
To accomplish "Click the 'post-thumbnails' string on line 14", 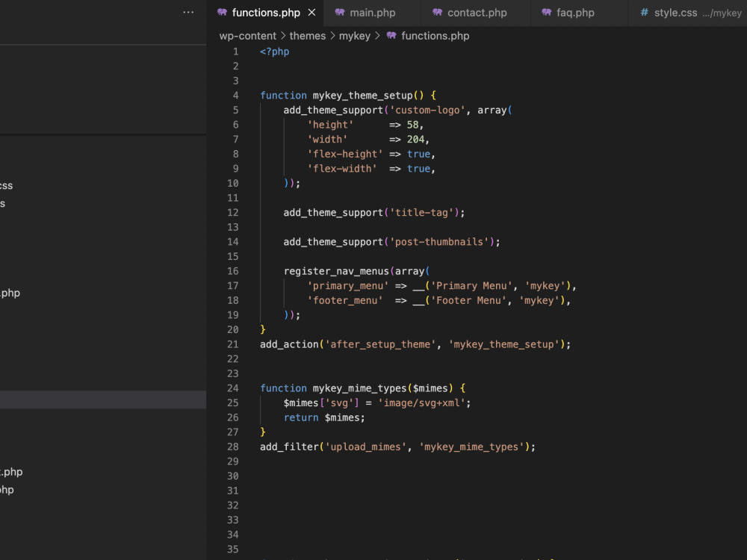I will 439,242.
